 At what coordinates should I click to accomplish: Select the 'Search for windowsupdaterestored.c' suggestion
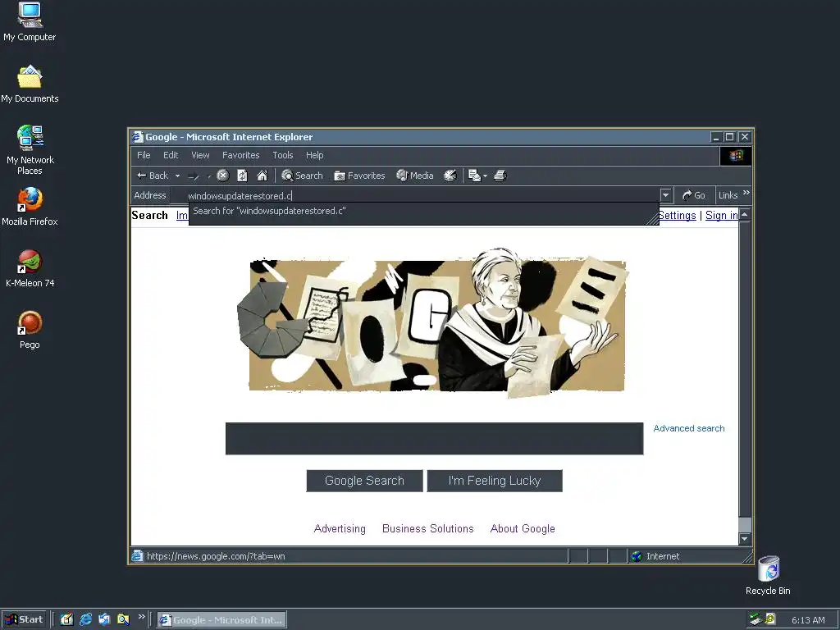(423, 211)
